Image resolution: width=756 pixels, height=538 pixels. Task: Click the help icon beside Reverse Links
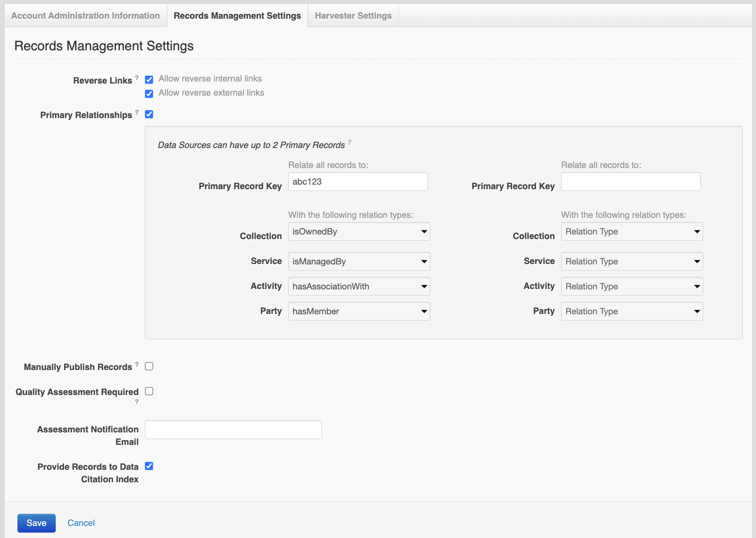point(137,78)
